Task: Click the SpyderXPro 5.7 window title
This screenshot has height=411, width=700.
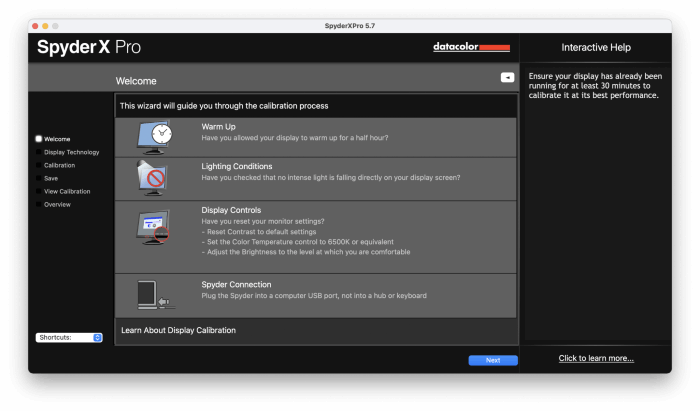Action: [x=350, y=26]
